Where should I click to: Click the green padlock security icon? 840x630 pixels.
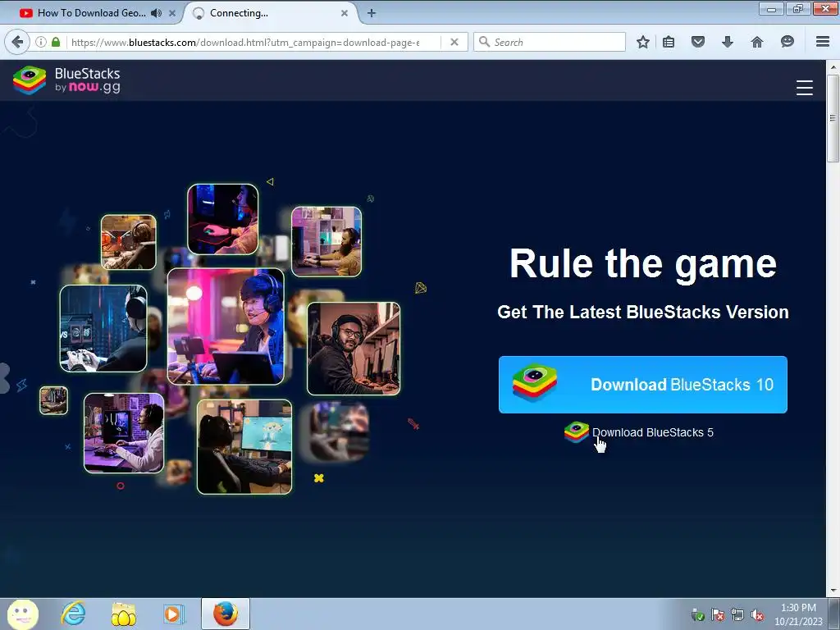coord(56,42)
